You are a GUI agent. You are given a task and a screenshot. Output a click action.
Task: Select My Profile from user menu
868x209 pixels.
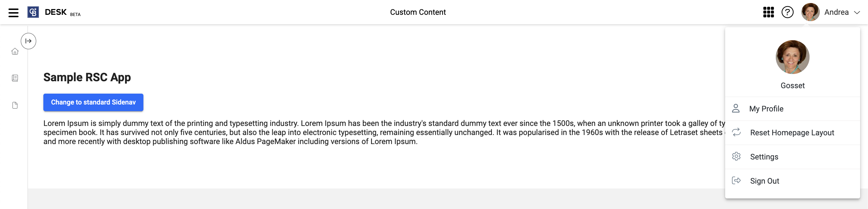(x=793, y=109)
